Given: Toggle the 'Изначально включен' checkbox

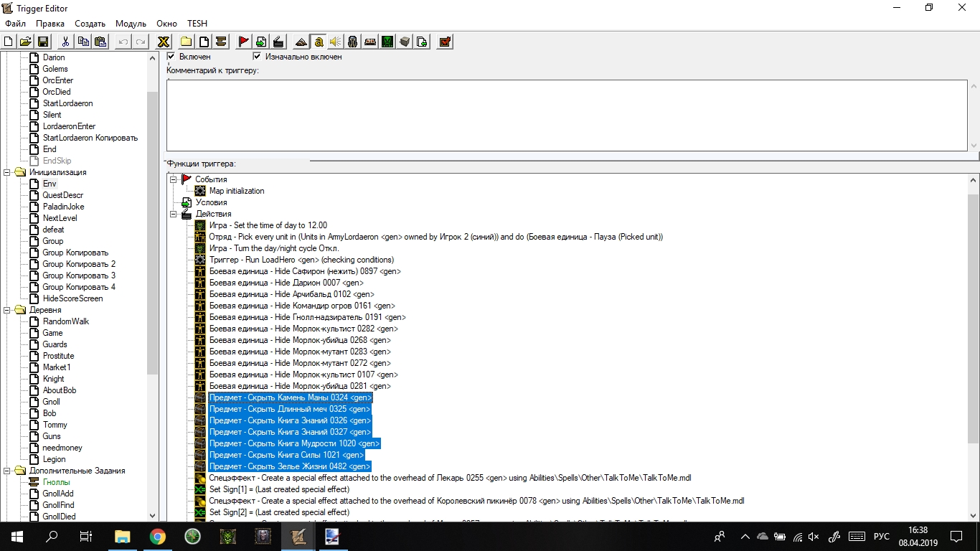Looking at the screenshot, I should pyautogui.click(x=257, y=57).
